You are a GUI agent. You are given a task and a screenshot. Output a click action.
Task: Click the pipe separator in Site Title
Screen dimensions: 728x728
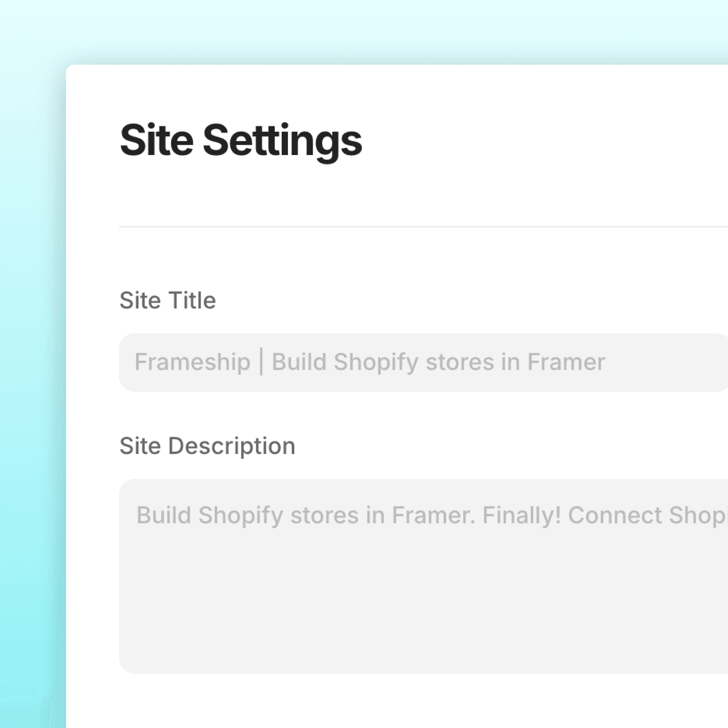tap(261, 362)
